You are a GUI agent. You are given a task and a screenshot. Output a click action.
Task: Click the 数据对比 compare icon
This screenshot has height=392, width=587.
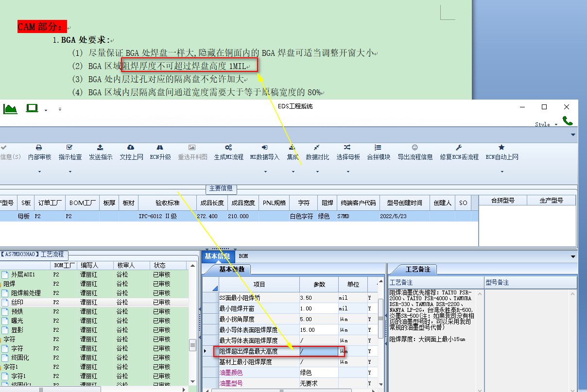317,147
